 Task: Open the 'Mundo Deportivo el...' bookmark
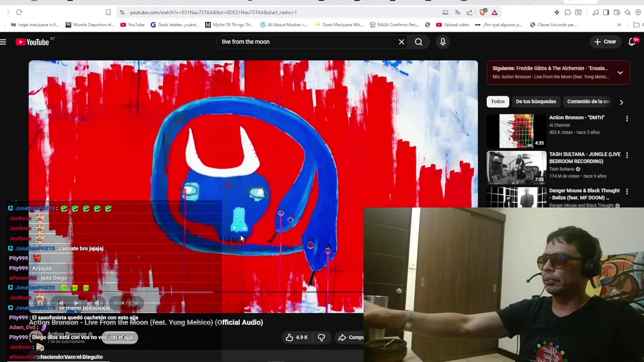pos(90,25)
